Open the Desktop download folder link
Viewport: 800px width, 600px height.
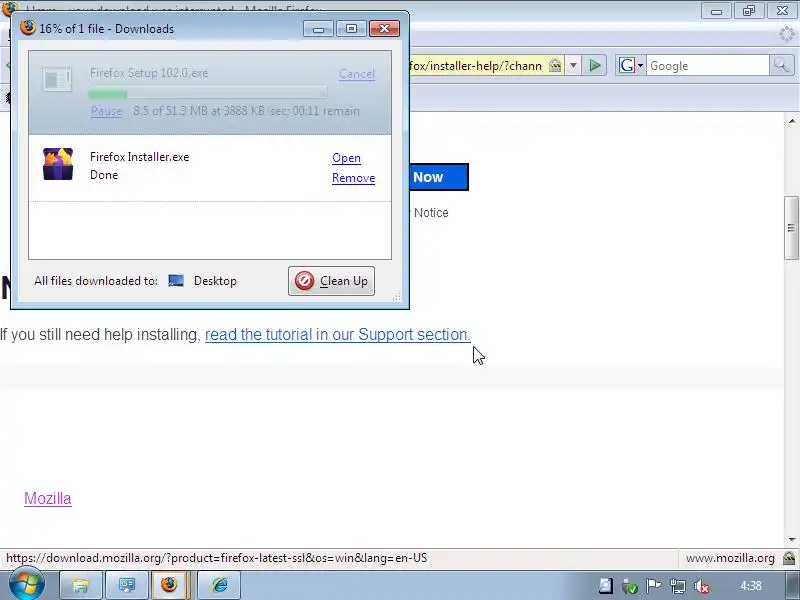[x=215, y=281]
